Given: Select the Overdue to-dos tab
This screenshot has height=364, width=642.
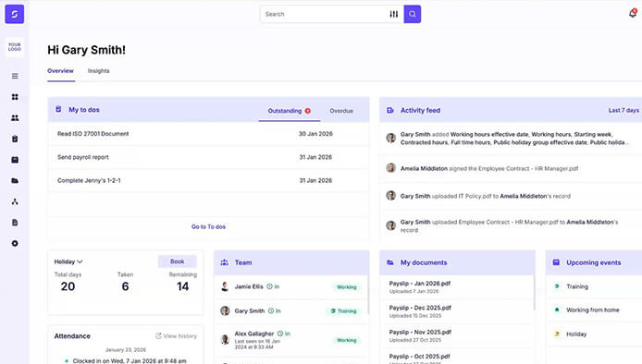Looking at the screenshot, I should pos(341,111).
